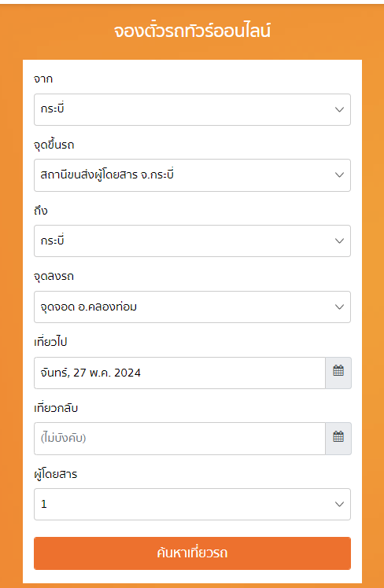Click the เที่ยวกลับ field label
This screenshot has height=588, width=384.
pos(56,408)
